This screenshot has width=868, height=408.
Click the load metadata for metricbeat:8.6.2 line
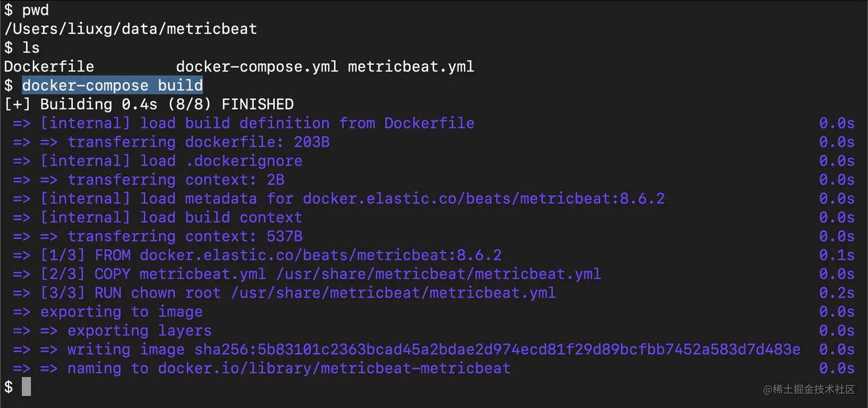pos(352,199)
